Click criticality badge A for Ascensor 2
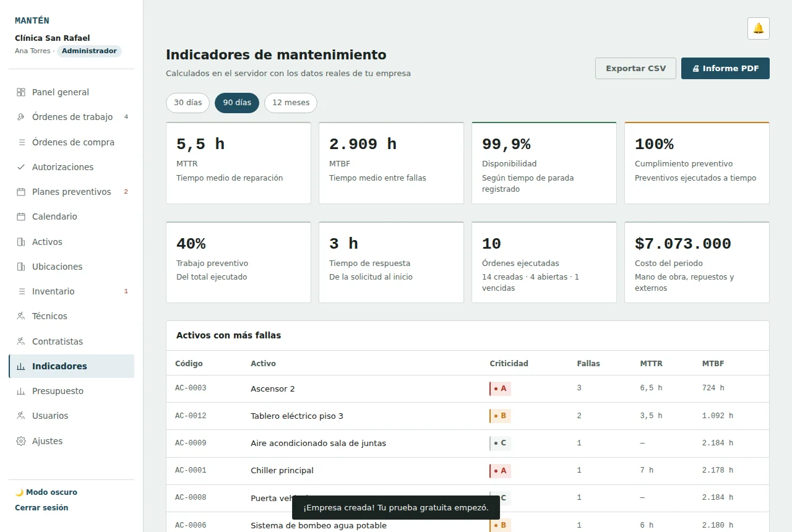The image size is (792, 532). coord(500,388)
